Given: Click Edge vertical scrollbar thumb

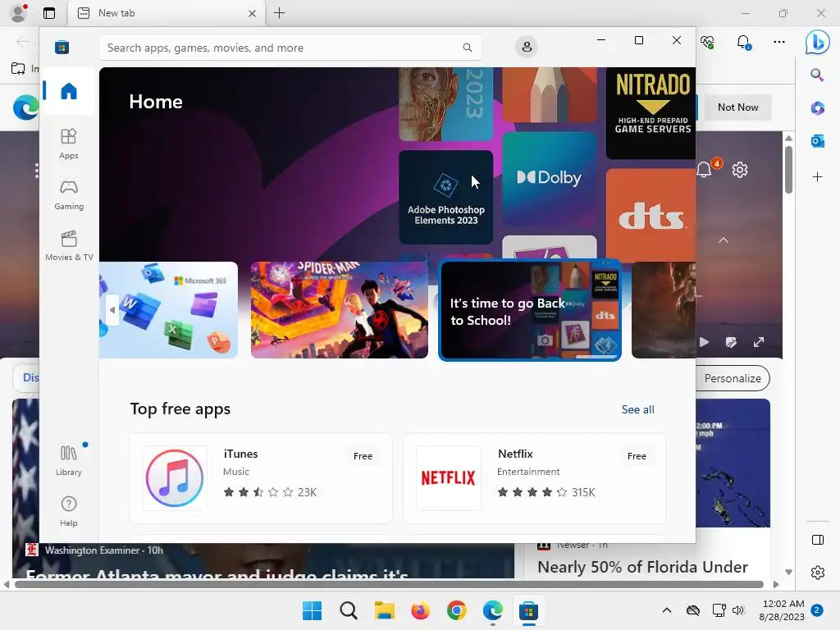Looking at the screenshot, I should tap(788, 169).
